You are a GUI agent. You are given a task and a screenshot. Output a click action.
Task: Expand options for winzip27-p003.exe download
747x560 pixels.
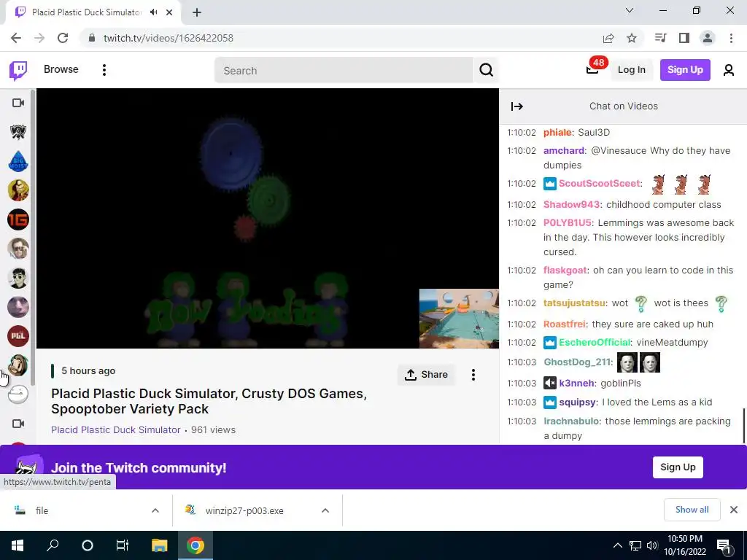click(x=325, y=510)
